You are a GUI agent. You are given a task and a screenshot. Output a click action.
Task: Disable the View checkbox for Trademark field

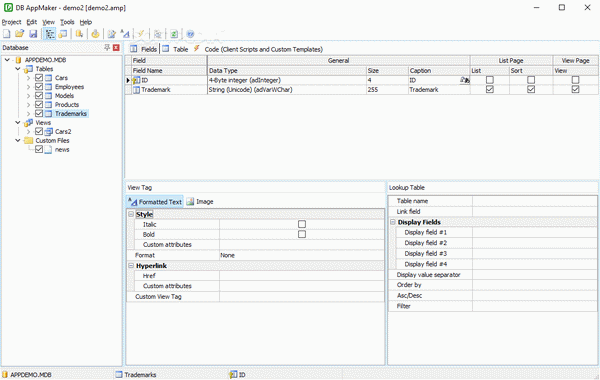tap(575, 89)
